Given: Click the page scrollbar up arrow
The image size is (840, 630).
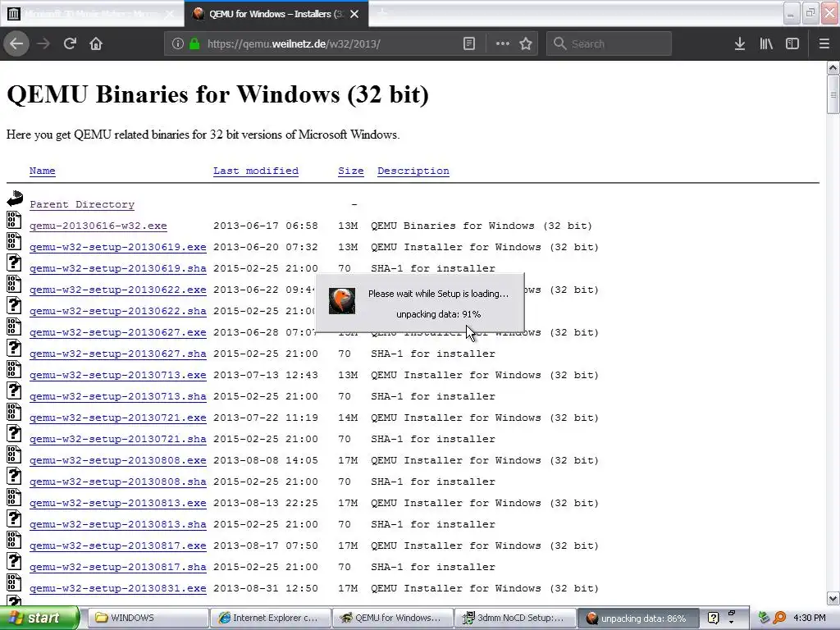Looking at the screenshot, I should pos(833,67).
